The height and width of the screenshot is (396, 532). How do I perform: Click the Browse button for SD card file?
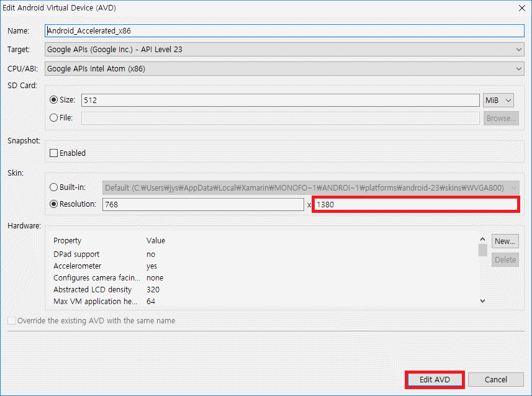(501, 118)
